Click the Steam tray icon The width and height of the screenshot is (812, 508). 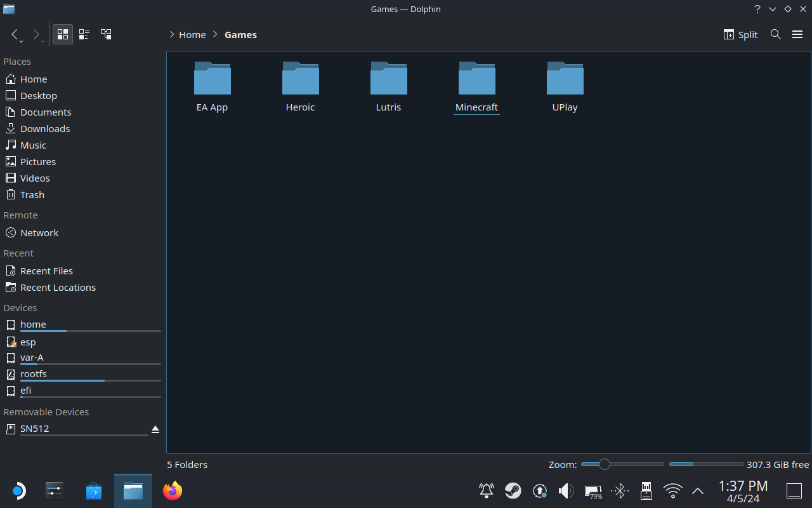(513, 491)
